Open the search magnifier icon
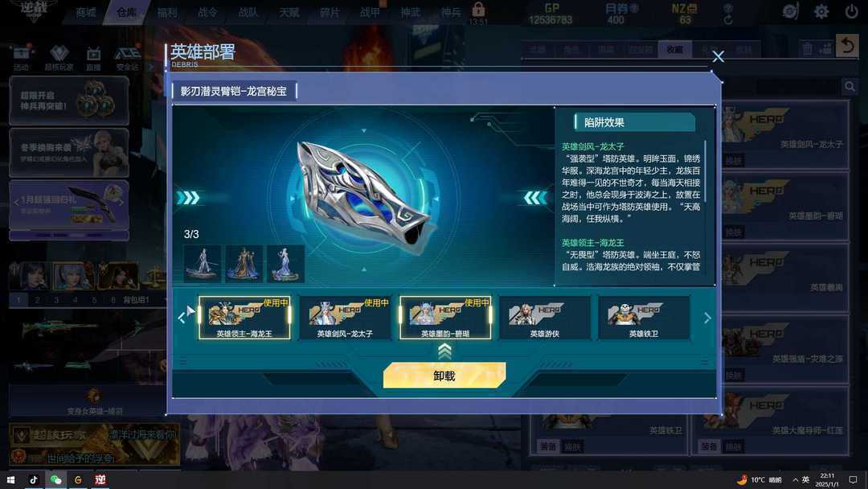The height and width of the screenshot is (489, 868). point(850,86)
